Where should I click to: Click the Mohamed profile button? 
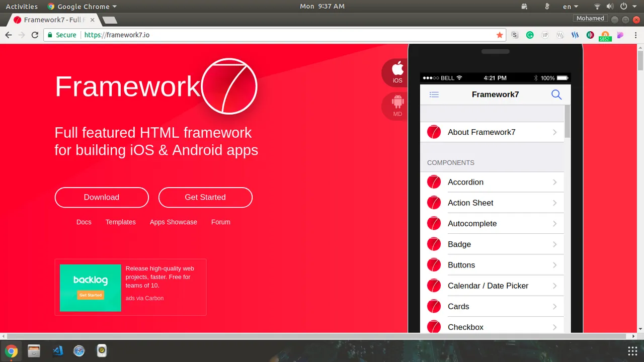point(590,18)
